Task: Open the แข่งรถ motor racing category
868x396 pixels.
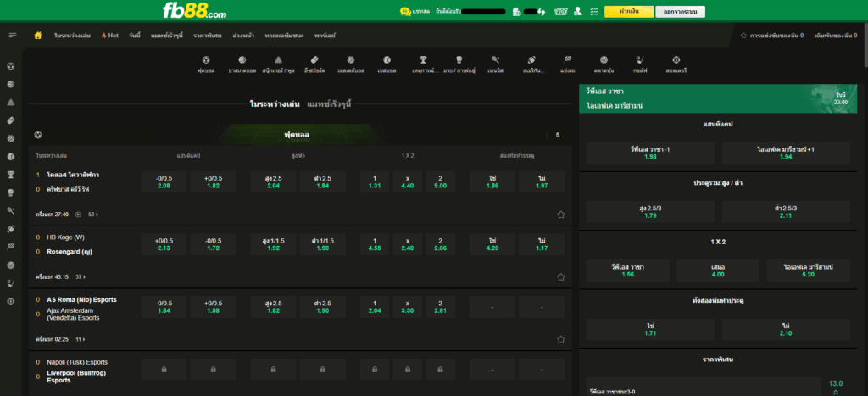Action: [x=568, y=64]
